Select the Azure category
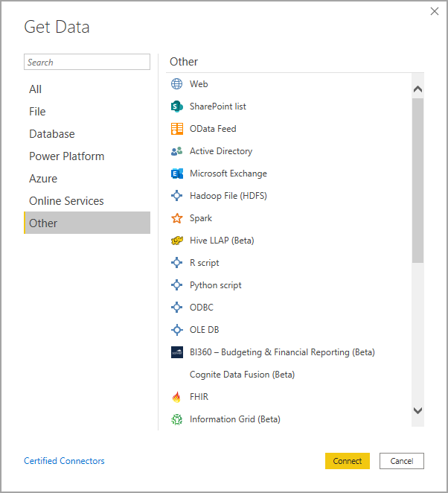Viewport: 448px width, 493px height. click(43, 179)
